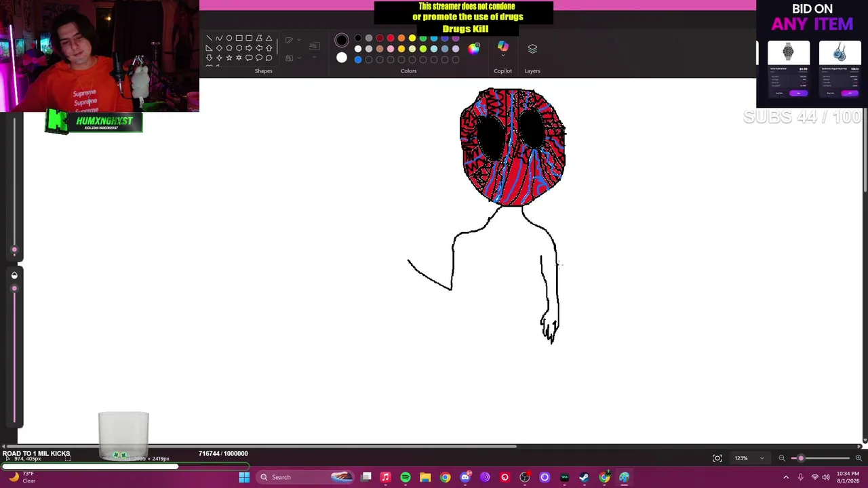
Task: Open OBS Studio from the taskbar
Action: tap(524, 477)
